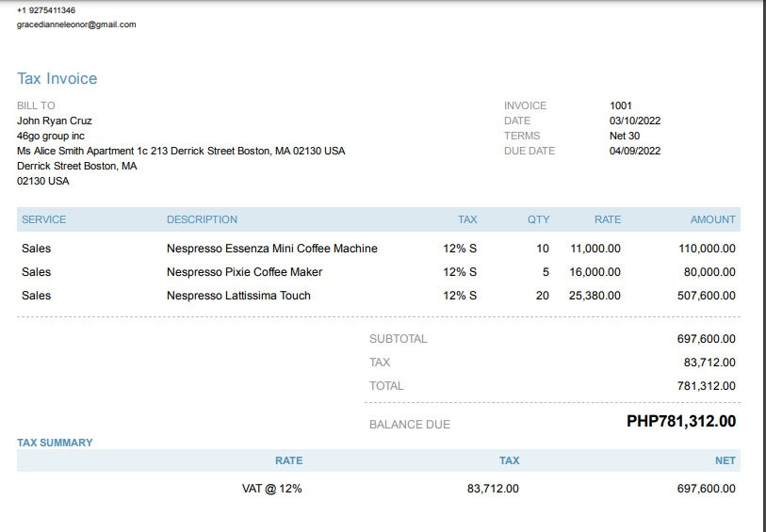Viewport: 766px width, 532px height.
Task: Click the subtotal value 697,600.00
Action: coord(706,339)
